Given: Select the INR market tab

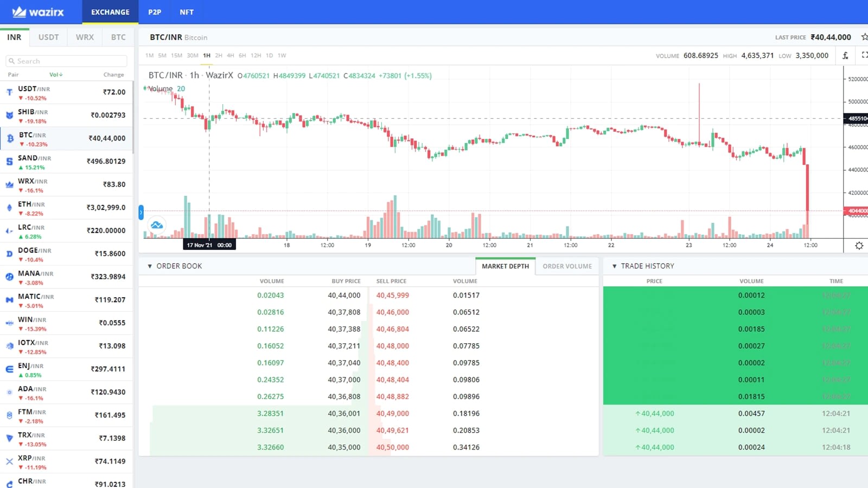Looking at the screenshot, I should pos(14,37).
